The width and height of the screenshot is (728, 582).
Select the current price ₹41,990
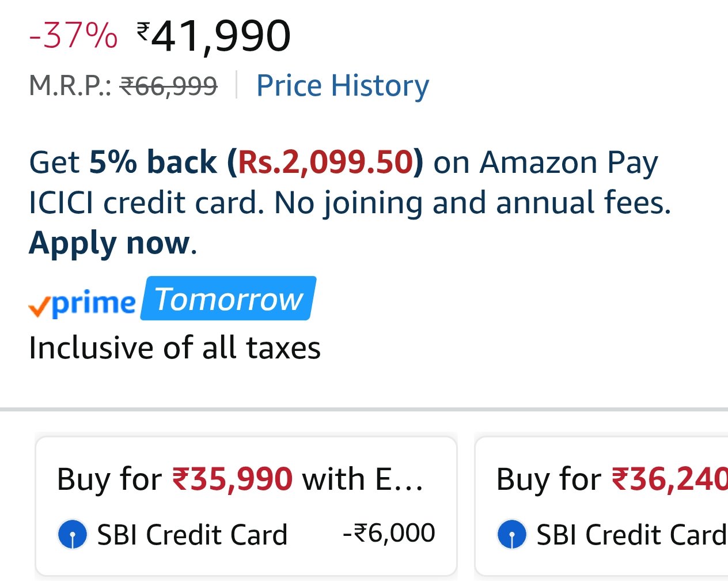pyautogui.click(x=214, y=36)
